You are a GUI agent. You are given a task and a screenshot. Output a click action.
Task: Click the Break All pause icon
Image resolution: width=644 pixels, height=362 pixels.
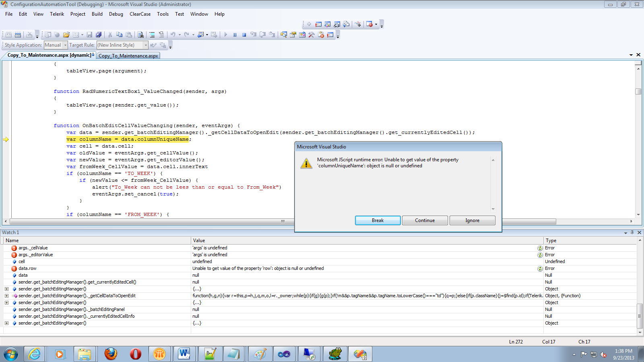click(235, 35)
